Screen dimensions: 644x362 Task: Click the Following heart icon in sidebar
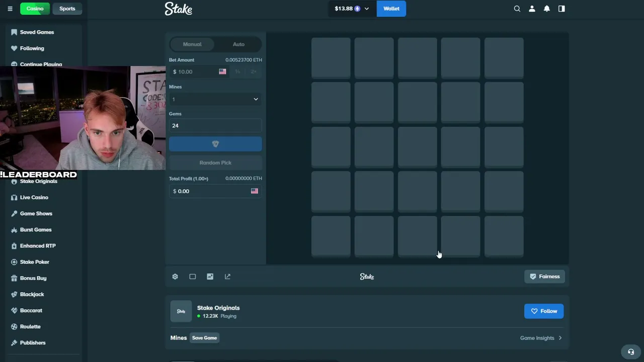tap(14, 48)
